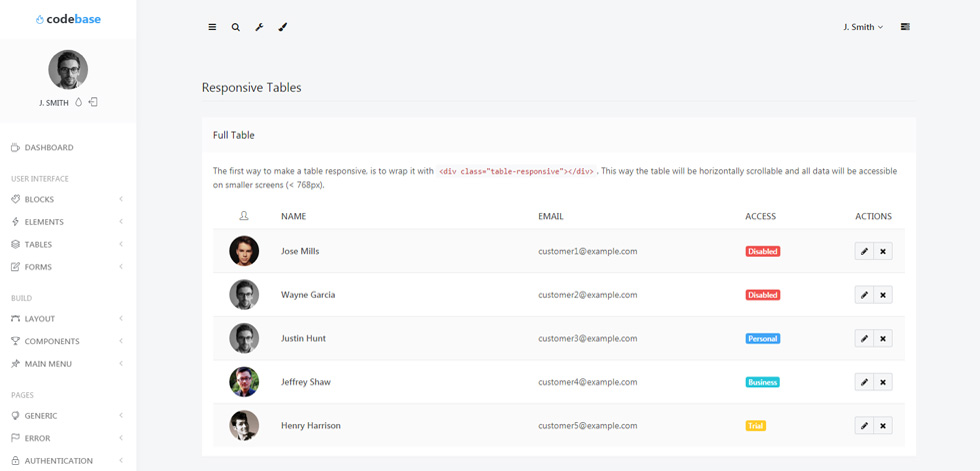
Task: Edit Jeffrey Shaw with pencil icon
Action: (864, 382)
